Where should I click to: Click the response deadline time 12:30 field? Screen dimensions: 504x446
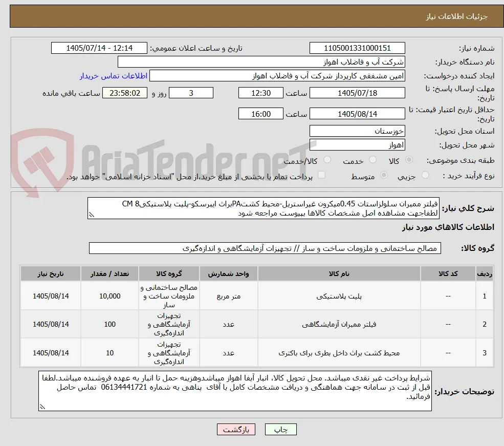point(260,93)
